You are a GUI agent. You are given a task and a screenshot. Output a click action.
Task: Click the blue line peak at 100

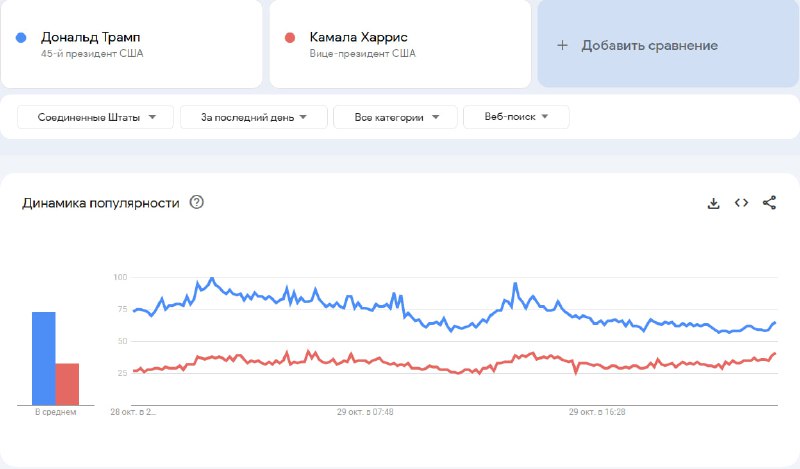point(212,279)
